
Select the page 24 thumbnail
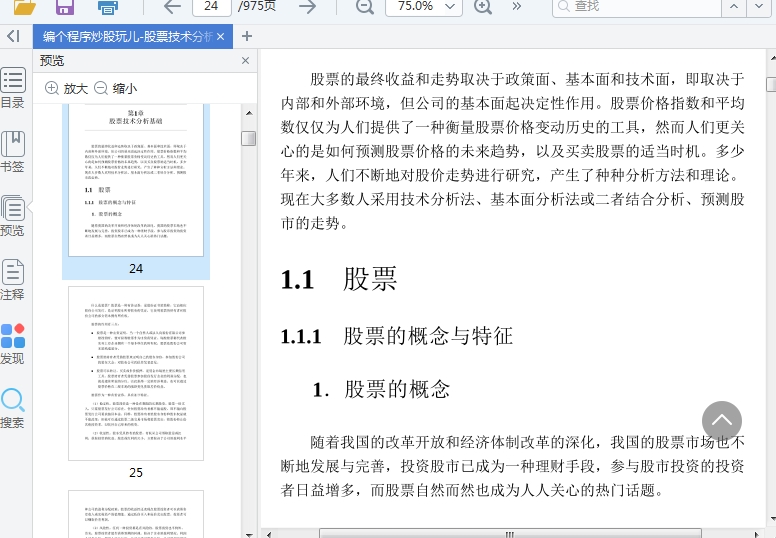pos(136,180)
